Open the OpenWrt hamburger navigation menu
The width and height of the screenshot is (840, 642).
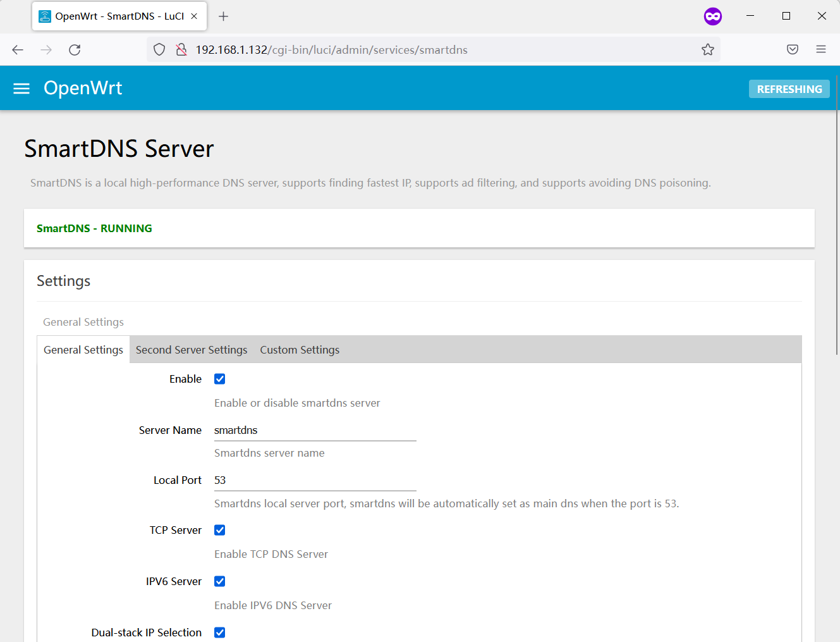pos(21,89)
